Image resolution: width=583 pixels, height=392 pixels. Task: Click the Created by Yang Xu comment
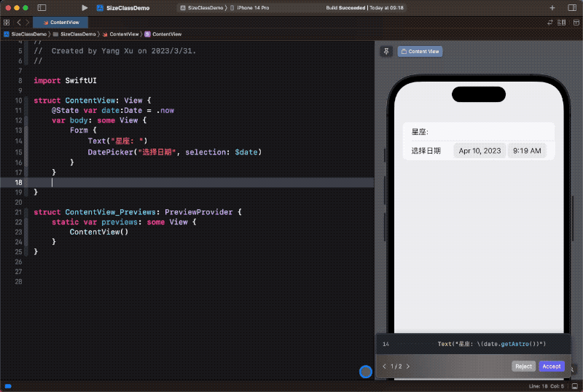pyautogui.click(x=115, y=51)
